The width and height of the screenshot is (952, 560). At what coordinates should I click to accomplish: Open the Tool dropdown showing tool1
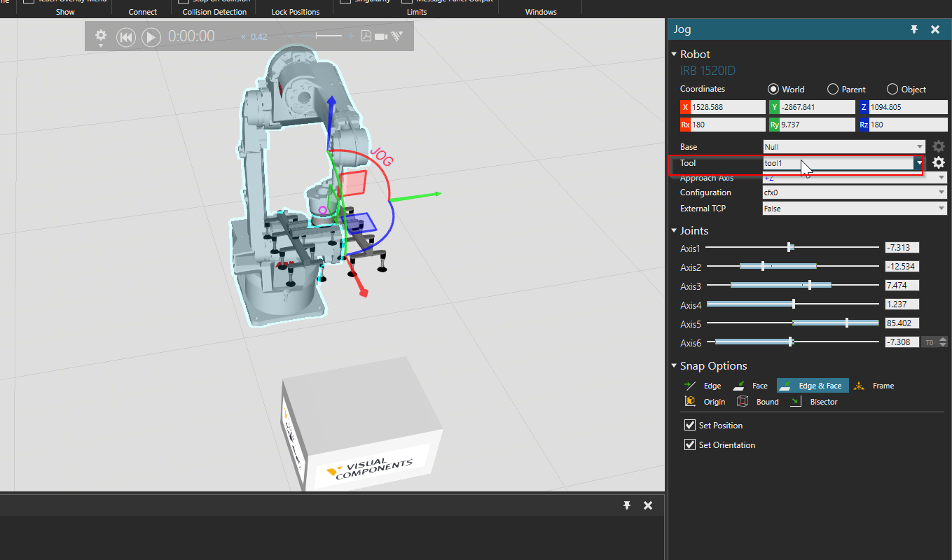point(844,163)
